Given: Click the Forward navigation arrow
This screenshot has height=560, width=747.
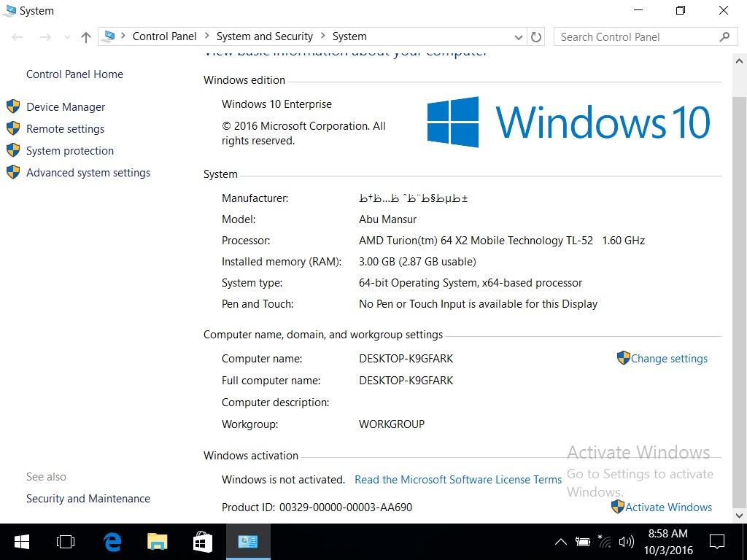Looking at the screenshot, I should (x=45, y=37).
